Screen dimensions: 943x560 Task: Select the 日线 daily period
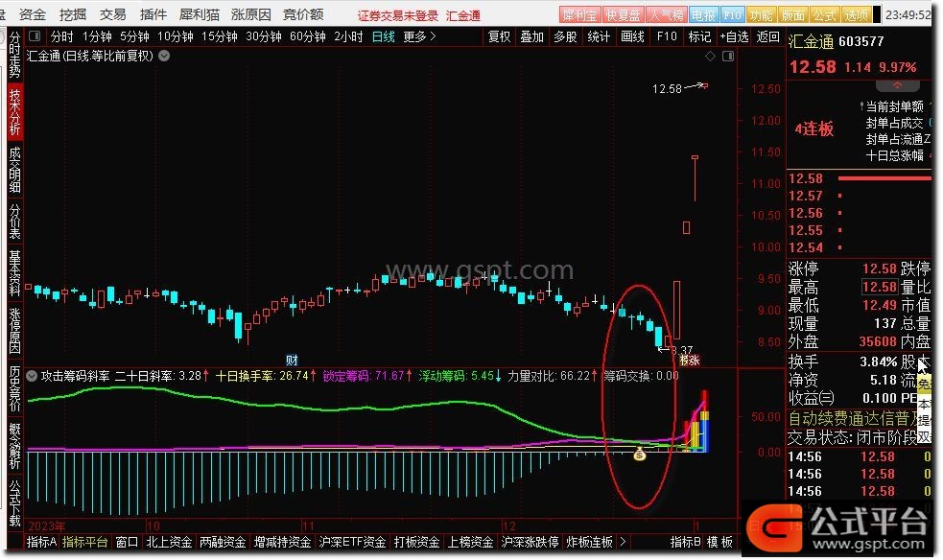pos(383,36)
